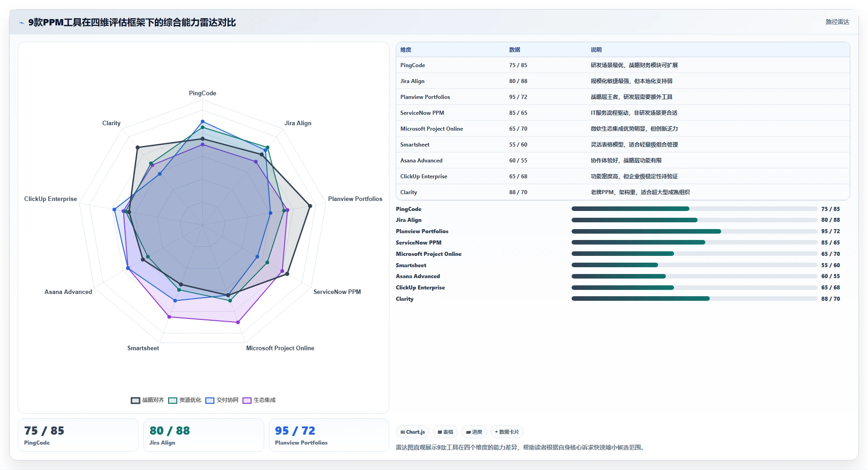868x470 pixels.
Task: Click the Clarity progress bar
Action: (x=694, y=299)
